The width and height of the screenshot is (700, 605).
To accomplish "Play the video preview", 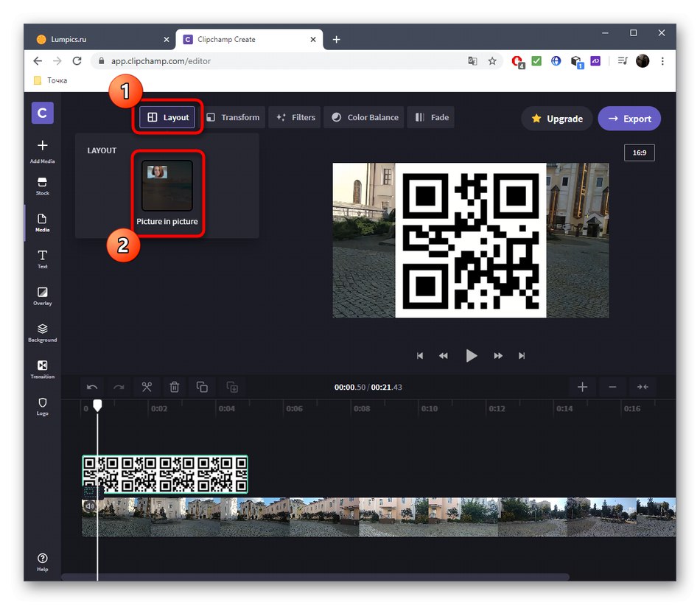I will click(472, 356).
